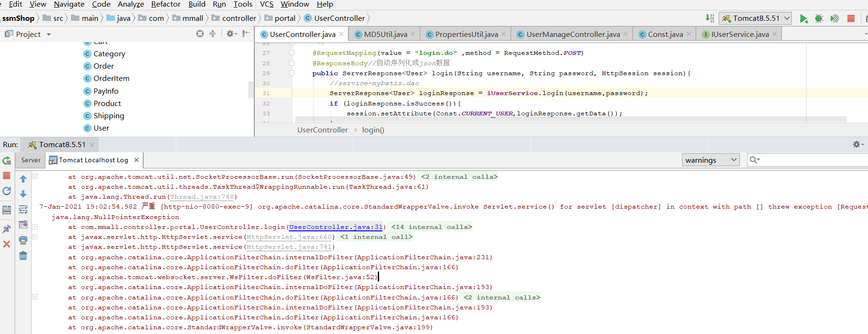This screenshot has width=868, height=334.
Task: Open the Tomcat8.5.51 run configuration dropdown
Action: (755, 18)
